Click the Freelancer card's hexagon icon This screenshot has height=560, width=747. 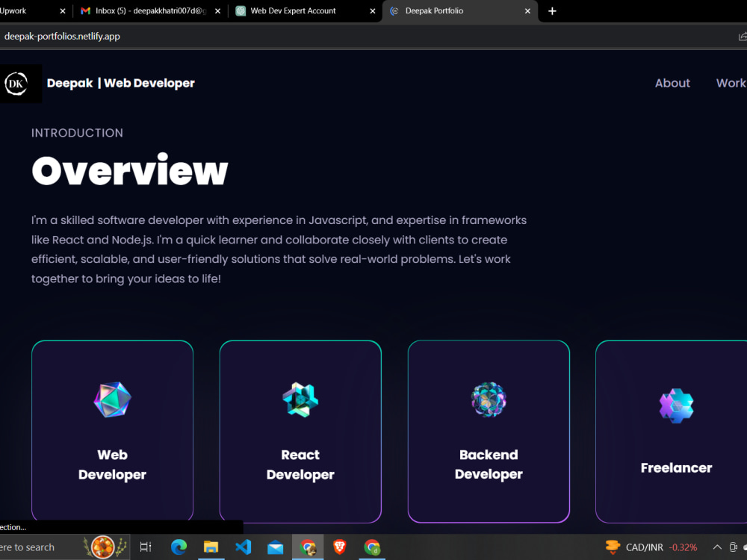coord(676,405)
